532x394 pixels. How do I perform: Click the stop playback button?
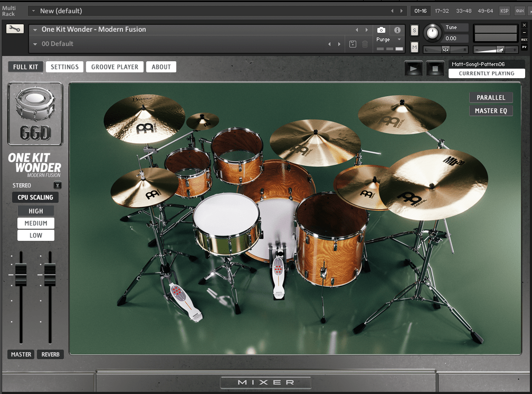click(434, 68)
